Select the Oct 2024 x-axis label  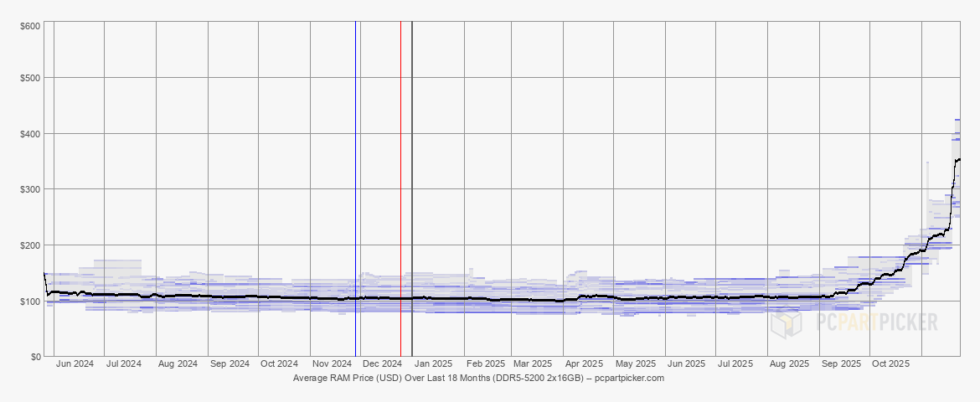(279, 364)
